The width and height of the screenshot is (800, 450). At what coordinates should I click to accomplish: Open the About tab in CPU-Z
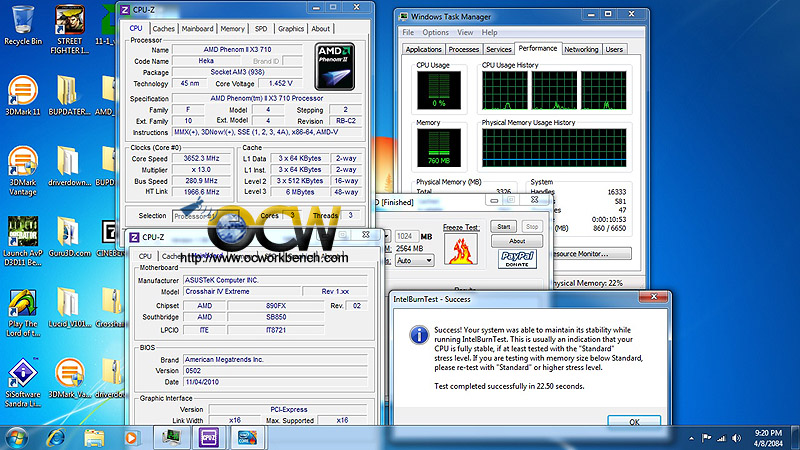point(320,29)
